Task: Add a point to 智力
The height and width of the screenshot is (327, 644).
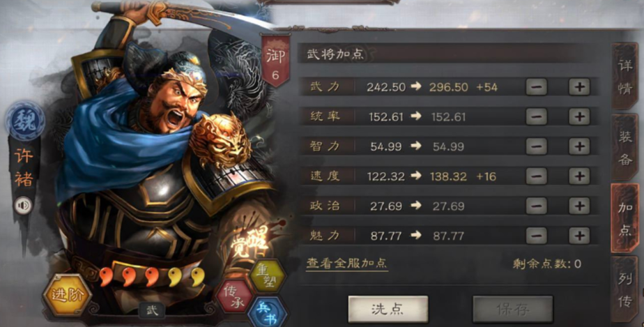Action: pos(579,146)
